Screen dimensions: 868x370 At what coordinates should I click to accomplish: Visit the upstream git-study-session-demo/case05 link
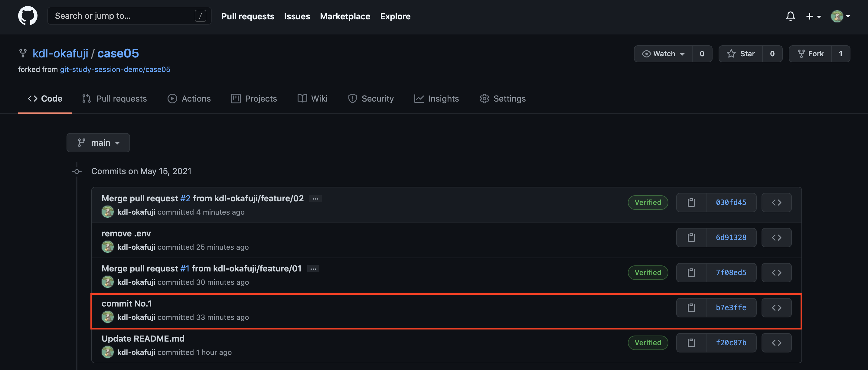tap(115, 69)
